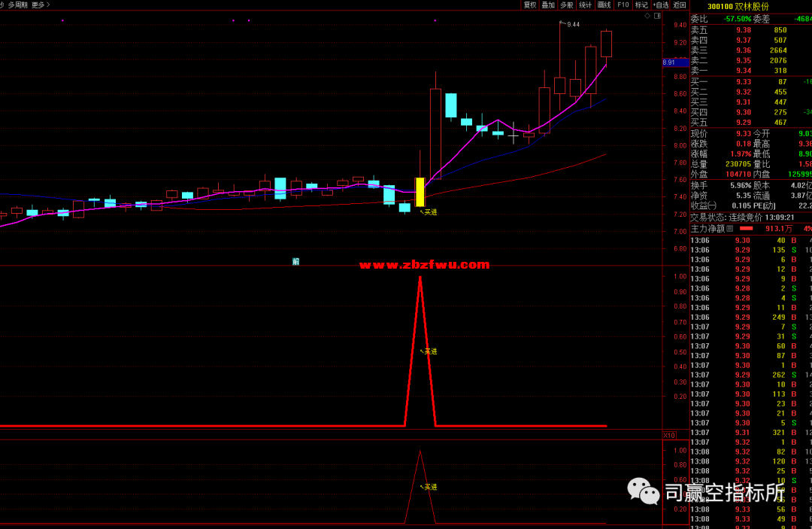This screenshot has width=812, height=529.
Task: Toggle the panel layout icon near price axis
Action: click(658, 15)
